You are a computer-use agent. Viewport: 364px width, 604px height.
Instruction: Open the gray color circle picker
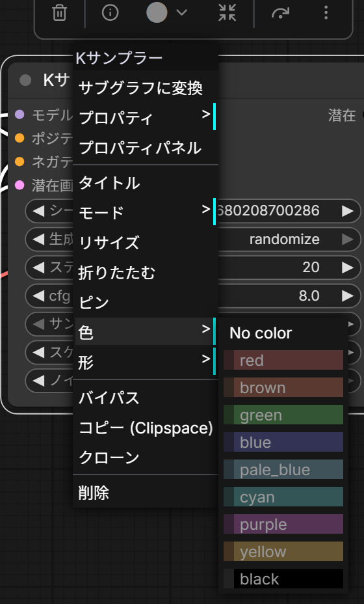pos(157,13)
